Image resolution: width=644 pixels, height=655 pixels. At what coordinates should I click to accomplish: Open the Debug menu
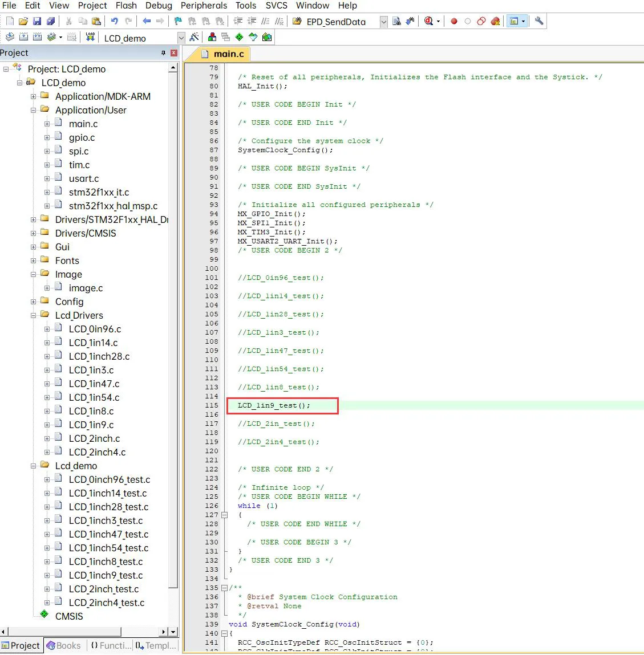pyautogui.click(x=159, y=6)
